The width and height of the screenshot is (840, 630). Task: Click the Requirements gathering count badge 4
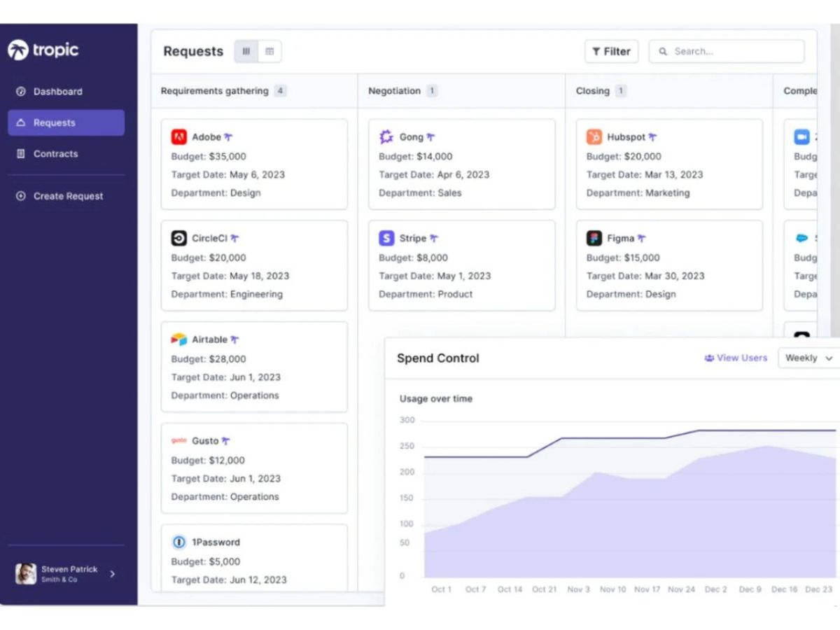pos(280,91)
